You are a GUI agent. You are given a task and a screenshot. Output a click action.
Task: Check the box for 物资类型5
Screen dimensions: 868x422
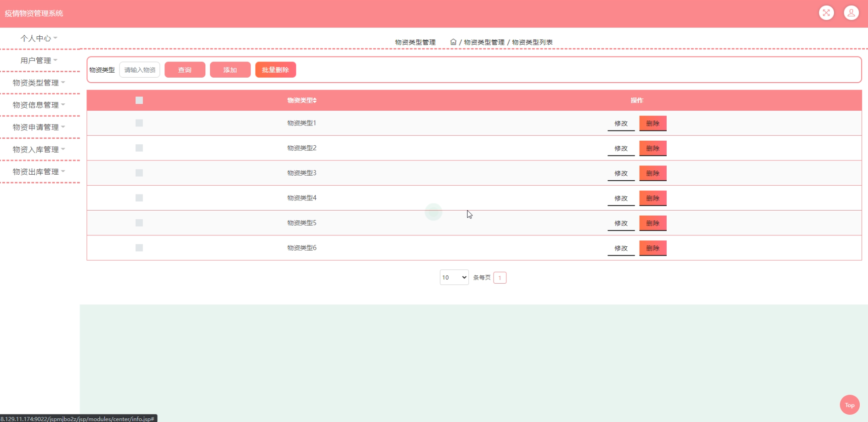(139, 222)
